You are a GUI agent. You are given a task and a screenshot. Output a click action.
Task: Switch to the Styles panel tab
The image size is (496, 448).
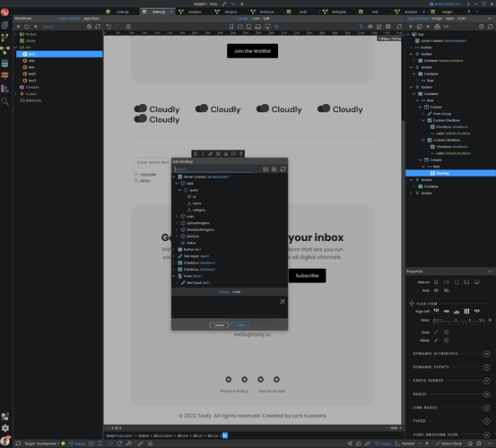(449, 18)
